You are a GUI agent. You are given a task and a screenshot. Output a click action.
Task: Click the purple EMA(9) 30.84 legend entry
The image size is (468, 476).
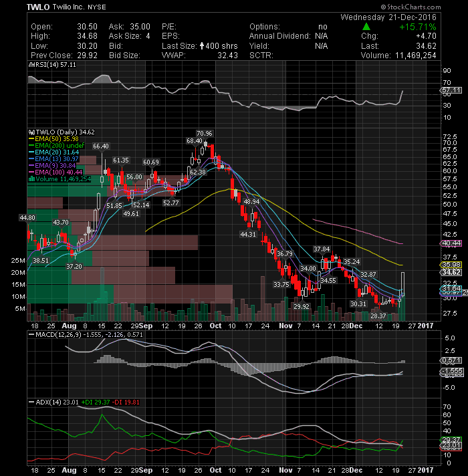pyautogui.click(x=52, y=166)
